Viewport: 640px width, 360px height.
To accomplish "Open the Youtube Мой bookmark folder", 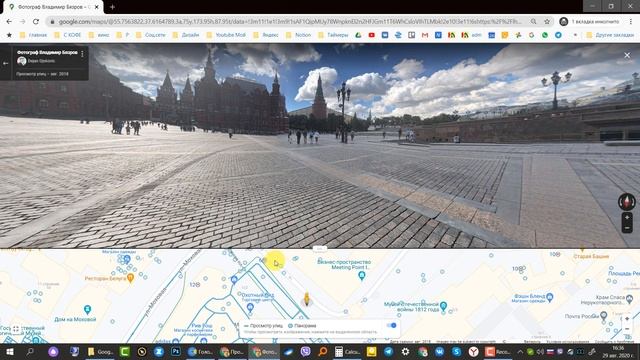I will (226, 35).
